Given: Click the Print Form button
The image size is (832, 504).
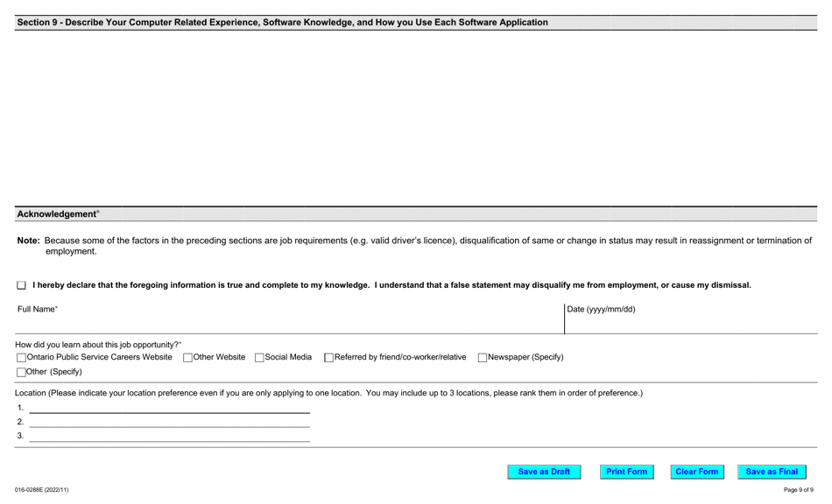Looking at the screenshot, I should (626, 471).
